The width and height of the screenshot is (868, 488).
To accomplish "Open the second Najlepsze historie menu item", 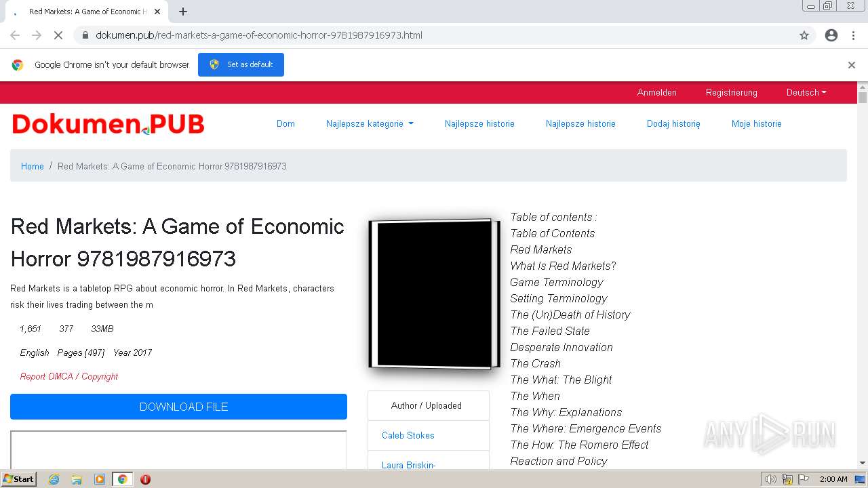I will [x=580, y=123].
